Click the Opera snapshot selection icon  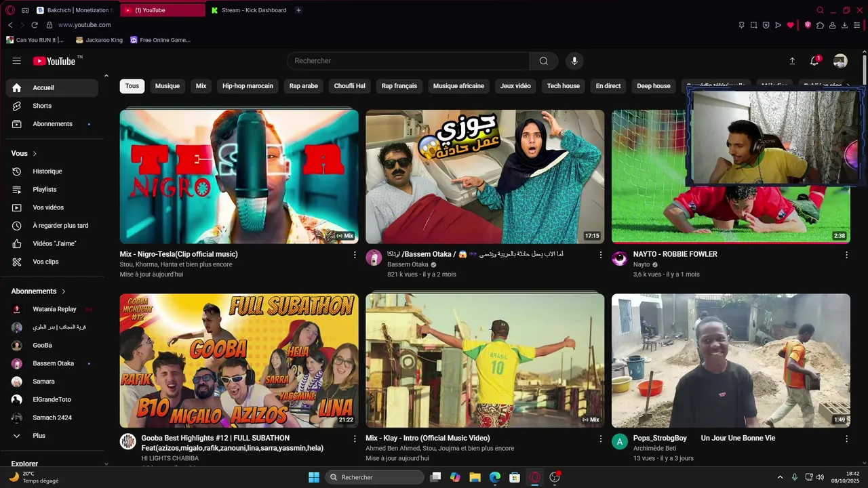[x=753, y=25]
